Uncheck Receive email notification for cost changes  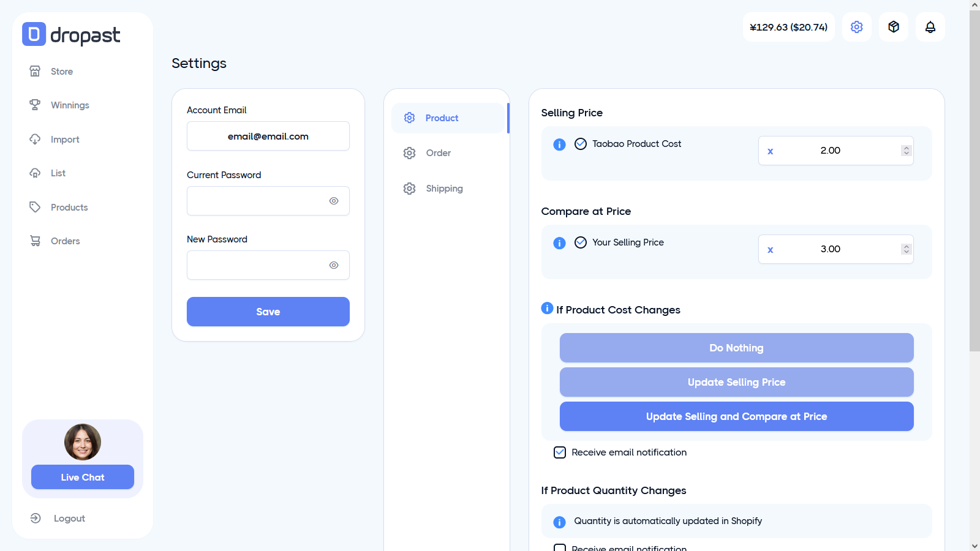click(x=560, y=452)
